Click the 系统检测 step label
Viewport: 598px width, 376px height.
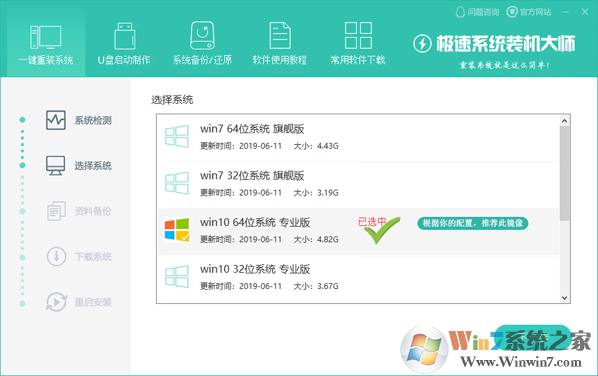coord(93,121)
